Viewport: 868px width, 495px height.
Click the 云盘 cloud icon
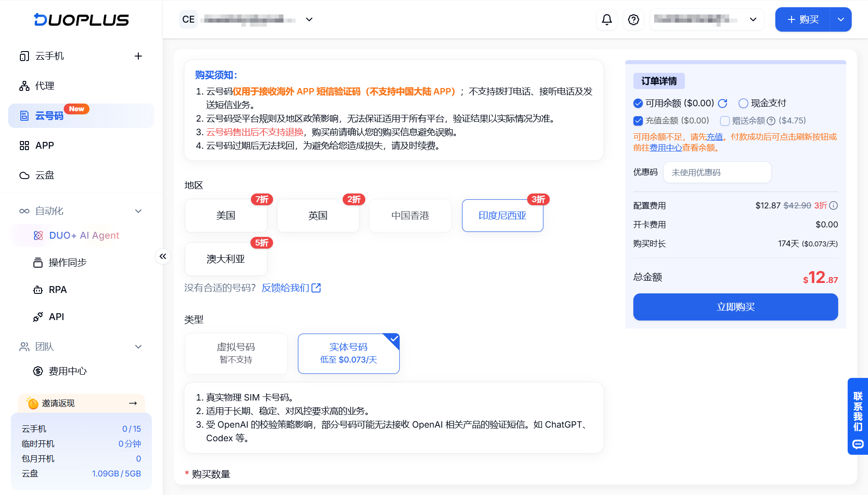[x=24, y=175]
